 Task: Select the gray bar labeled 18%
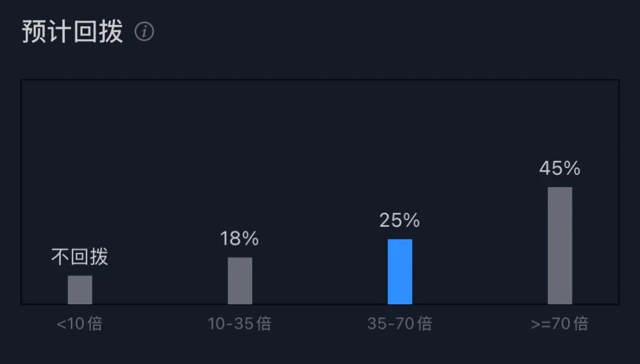tap(240, 281)
